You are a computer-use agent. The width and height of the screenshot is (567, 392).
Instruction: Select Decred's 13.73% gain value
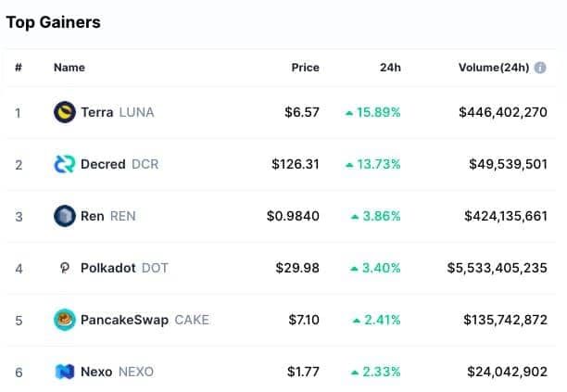pos(379,164)
